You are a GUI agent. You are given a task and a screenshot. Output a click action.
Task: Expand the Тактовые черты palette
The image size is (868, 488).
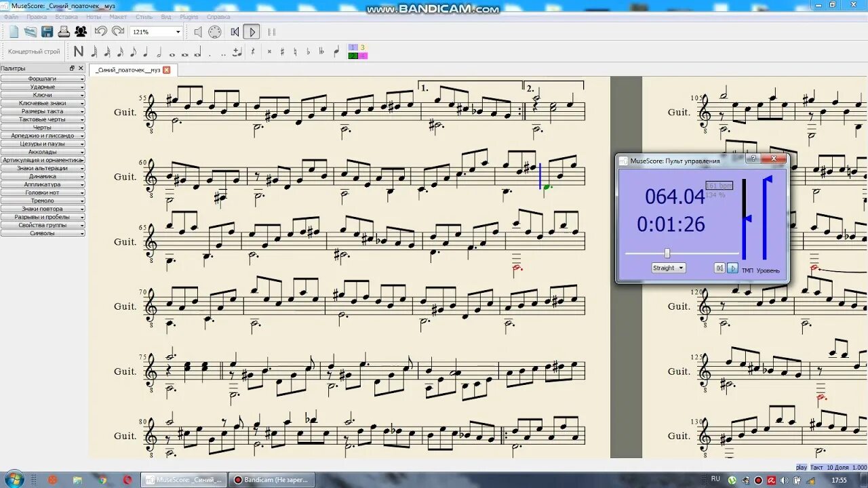tap(43, 119)
